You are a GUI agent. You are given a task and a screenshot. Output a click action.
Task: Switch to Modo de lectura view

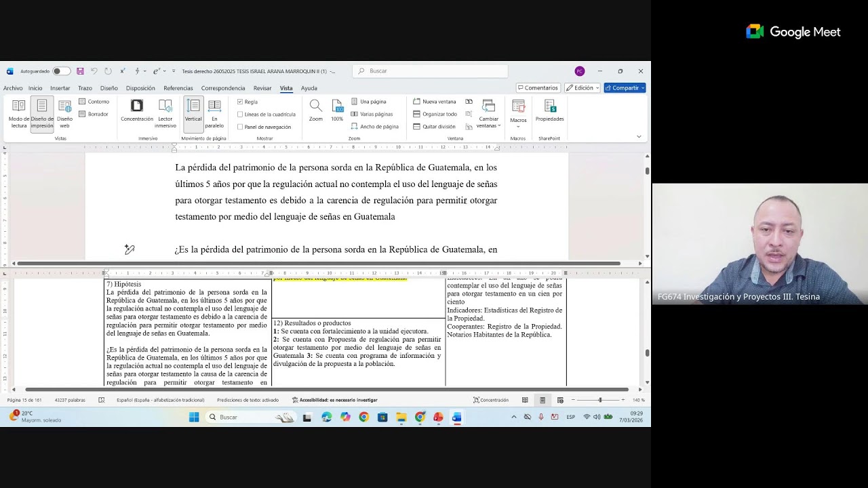(x=19, y=114)
